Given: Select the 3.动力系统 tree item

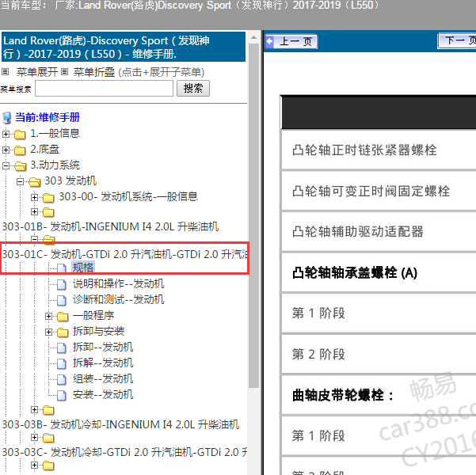Looking at the screenshot, I should (55, 165).
